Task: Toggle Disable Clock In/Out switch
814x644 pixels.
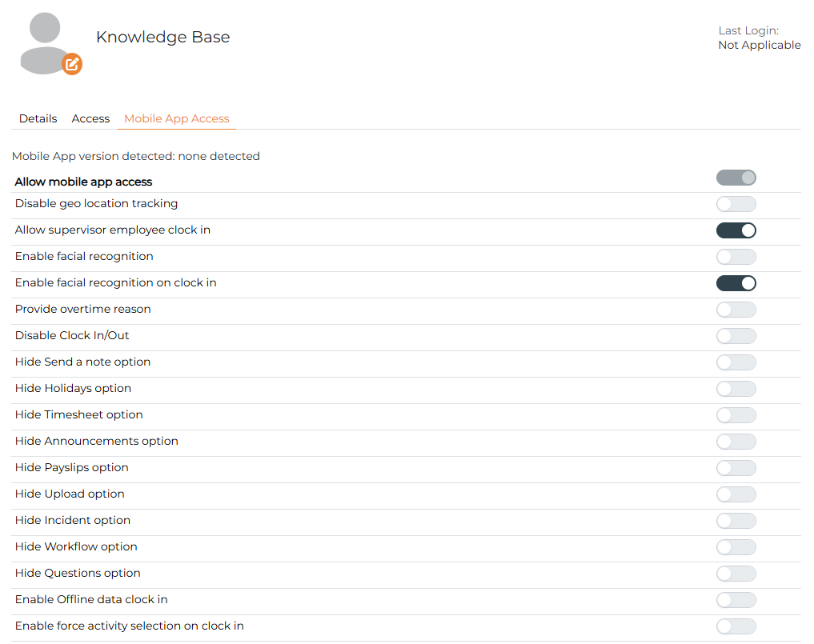Action: [x=736, y=336]
